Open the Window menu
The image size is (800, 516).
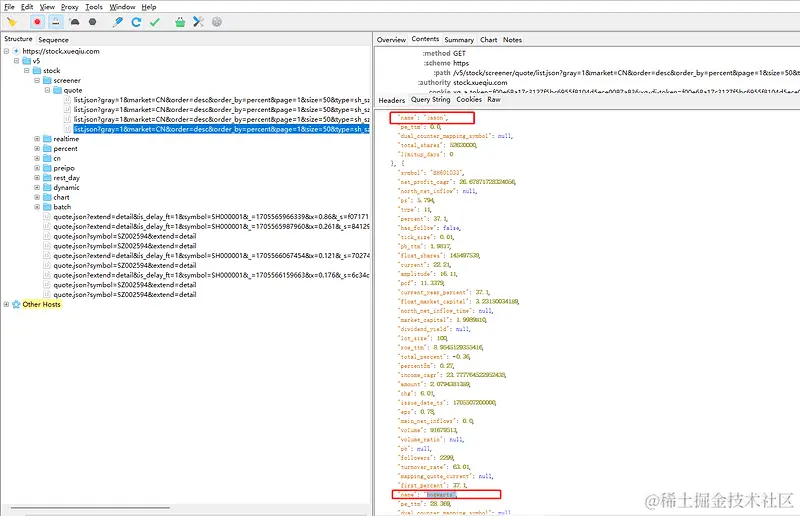click(x=122, y=7)
